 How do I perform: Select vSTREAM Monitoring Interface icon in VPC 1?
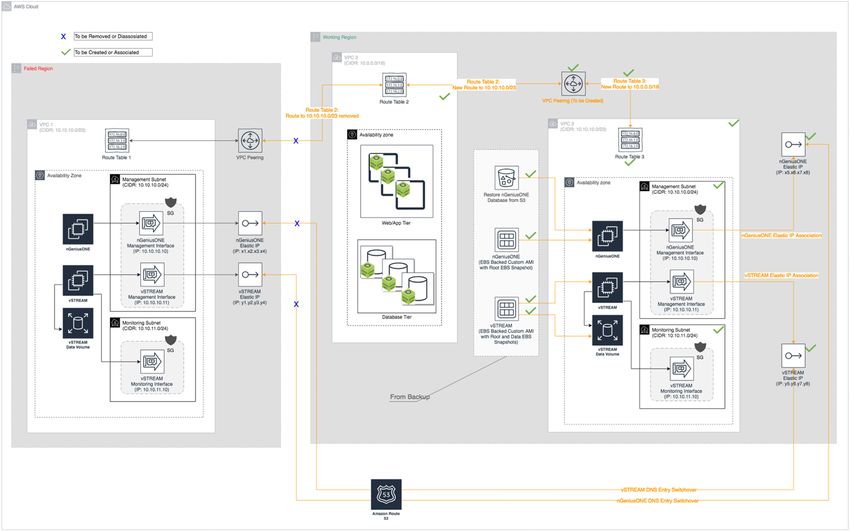click(152, 362)
